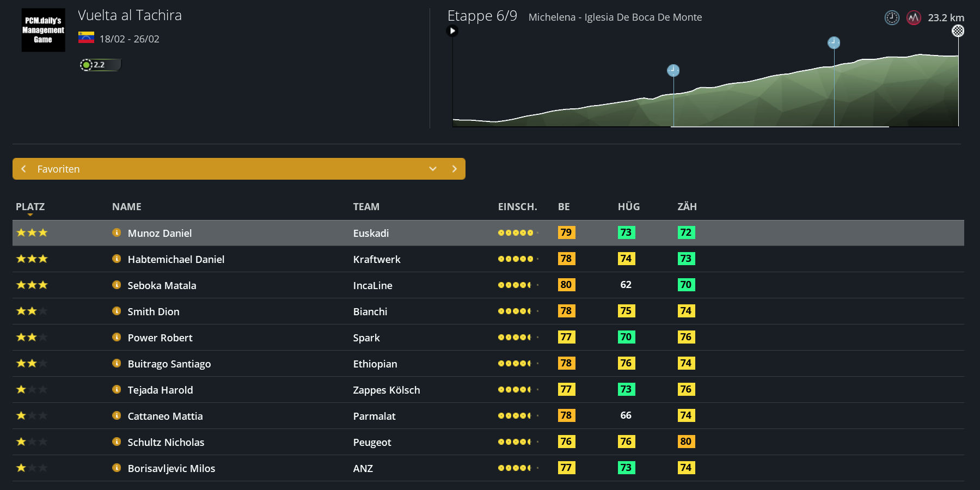Go to previous view with left arrow
This screenshot has width=980, height=490.
click(24, 169)
